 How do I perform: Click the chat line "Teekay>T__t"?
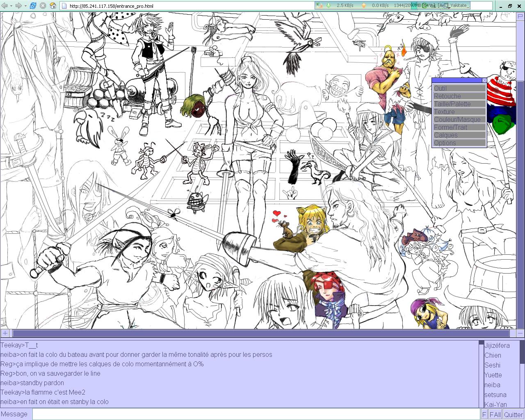point(19,345)
